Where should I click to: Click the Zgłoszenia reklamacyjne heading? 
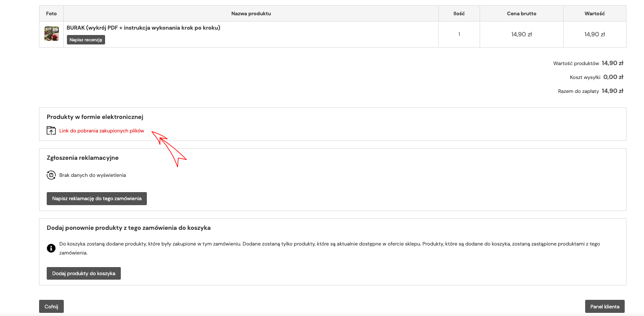point(83,158)
